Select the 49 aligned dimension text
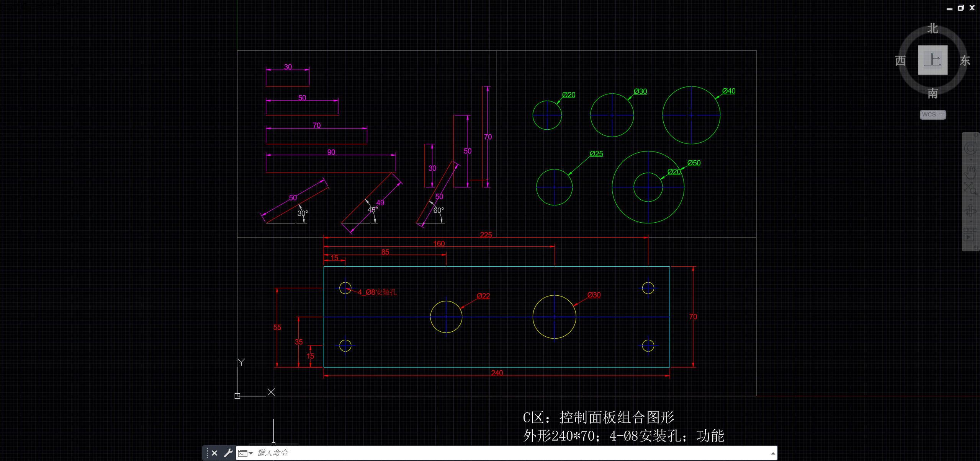Image resolution: width=980 pixels, height=461 pixels. [x=380, y=203]
